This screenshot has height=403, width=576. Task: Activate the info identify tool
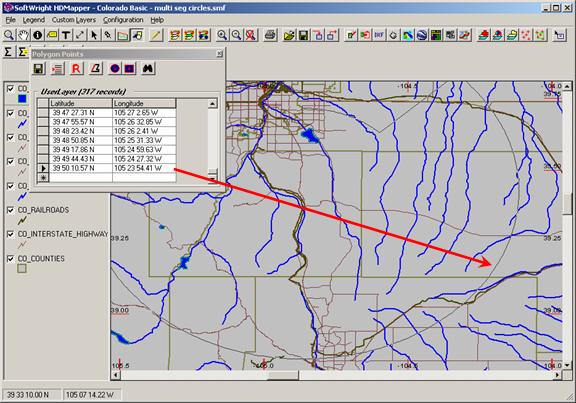(37, 35)
